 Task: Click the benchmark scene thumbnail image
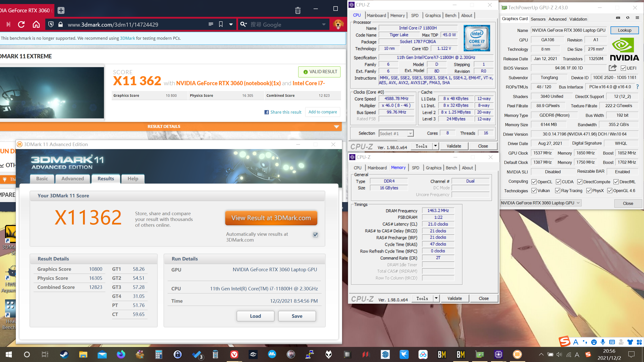(52, 93)
